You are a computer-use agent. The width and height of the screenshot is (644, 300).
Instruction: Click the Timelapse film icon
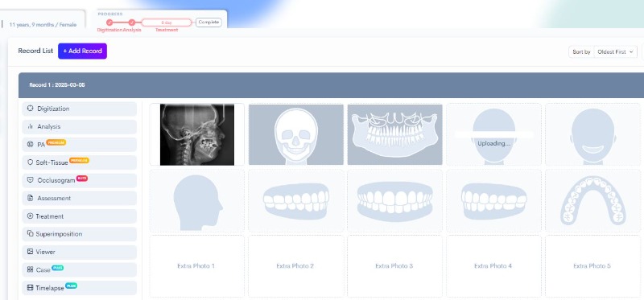(30, 288)
